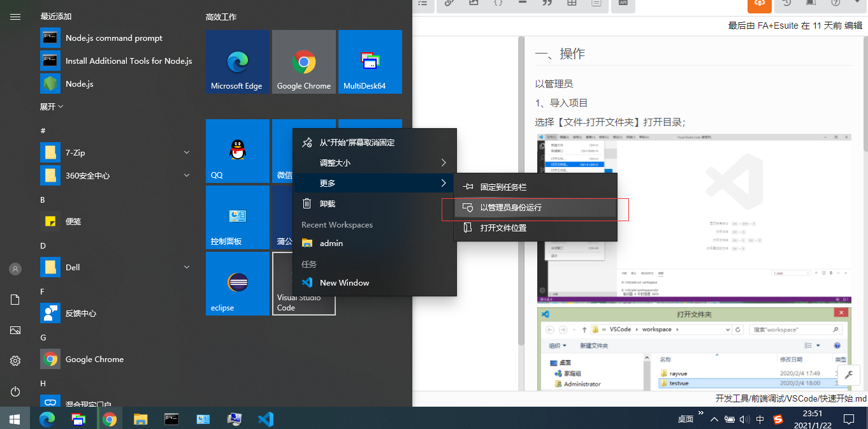Open Visual Studio Code from the taskbar
The width and height of the screenshot is (868, 429).
(266, 419)
